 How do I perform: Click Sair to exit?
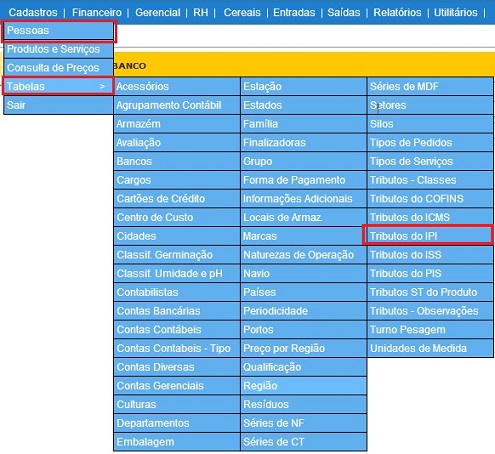point(59,105)
